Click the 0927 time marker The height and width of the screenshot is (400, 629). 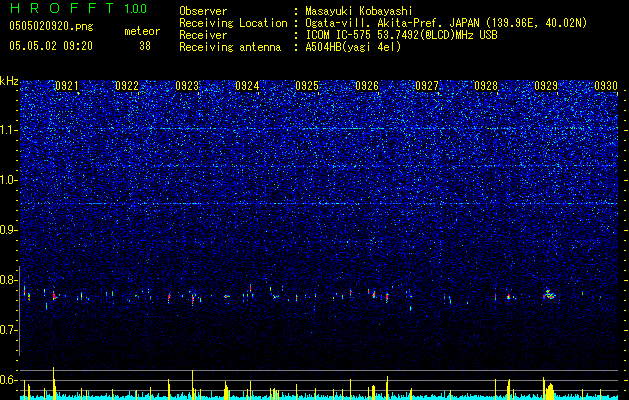(x=427, y=85)
